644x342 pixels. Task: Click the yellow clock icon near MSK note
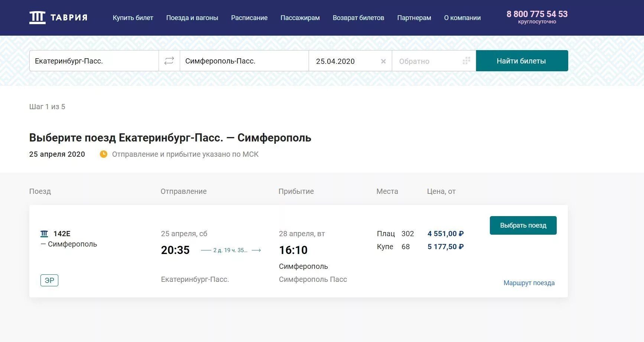tap(104, 154)
